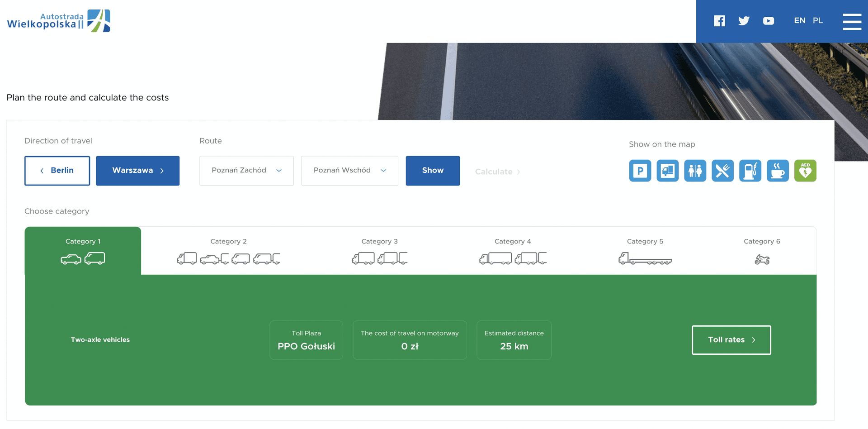Click the Two-axle vehicles label

[x=100, y=340]
